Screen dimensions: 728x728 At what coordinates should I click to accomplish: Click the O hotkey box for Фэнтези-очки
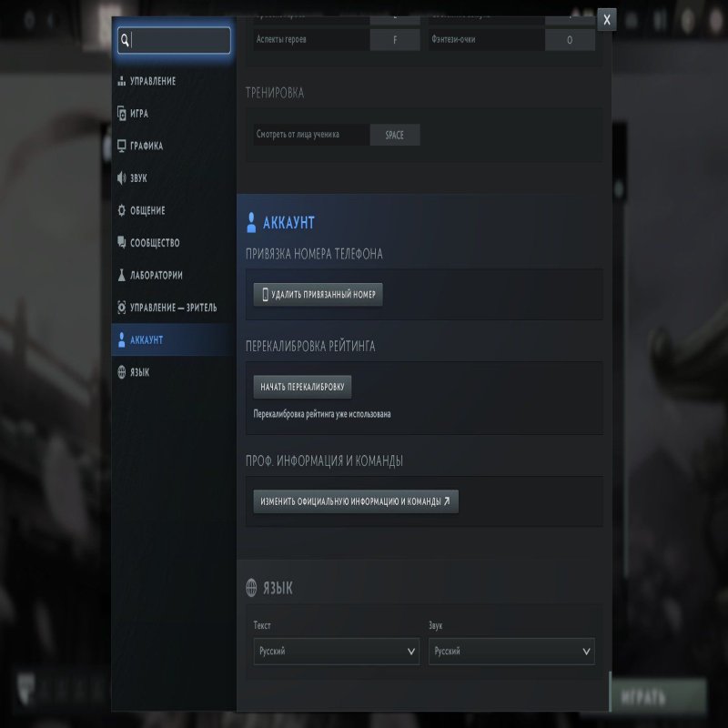click(x=570, y=40)
